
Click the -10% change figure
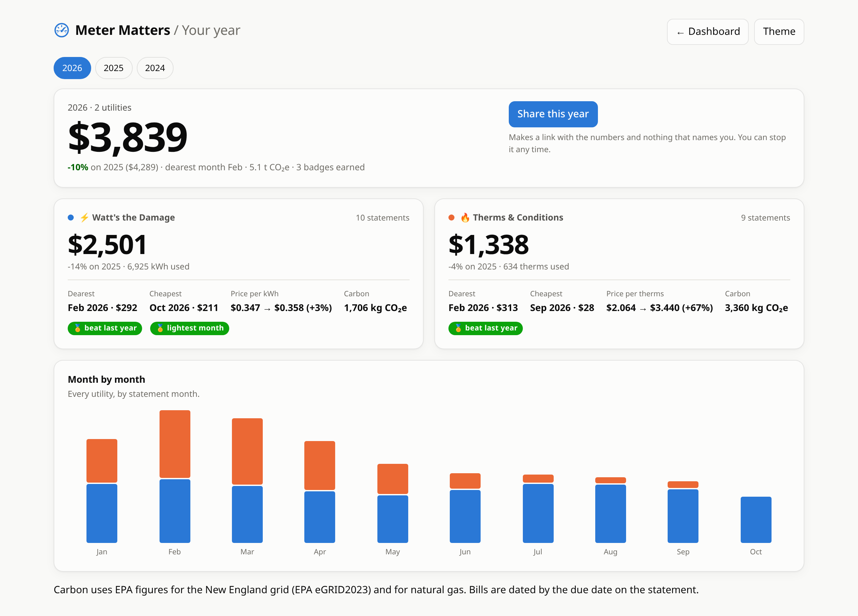(x=78, y=167)
